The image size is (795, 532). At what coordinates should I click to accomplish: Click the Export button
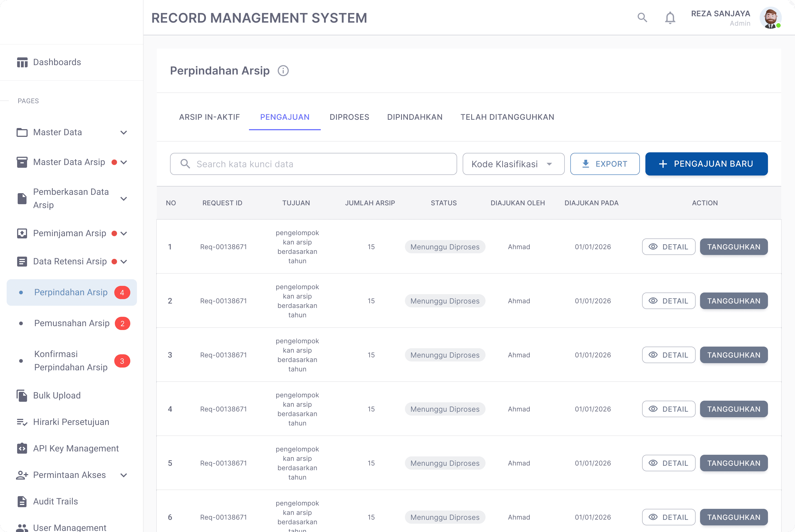point(605,164)
